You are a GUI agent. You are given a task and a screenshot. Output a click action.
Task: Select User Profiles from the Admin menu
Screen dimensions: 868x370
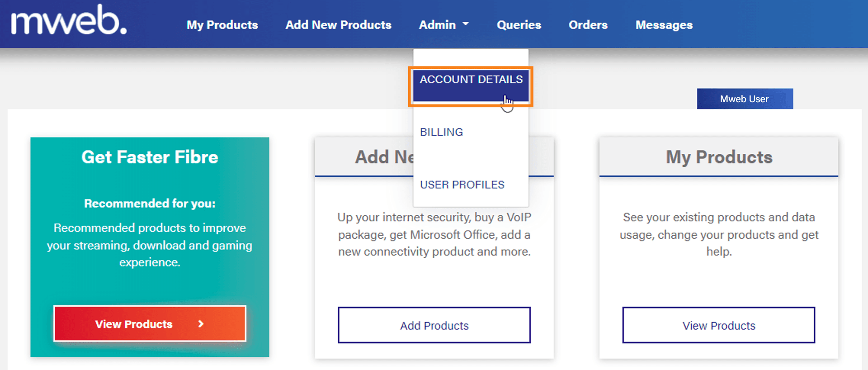462,184
